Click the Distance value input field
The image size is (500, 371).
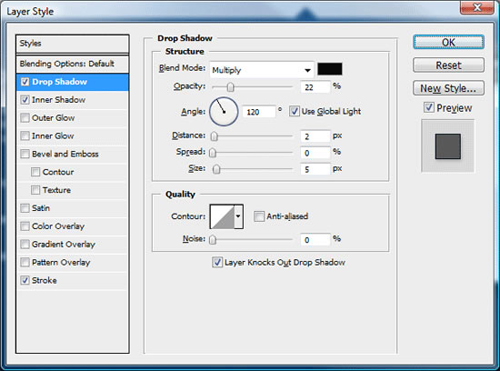pyautogui.click(x=315, y=136)
